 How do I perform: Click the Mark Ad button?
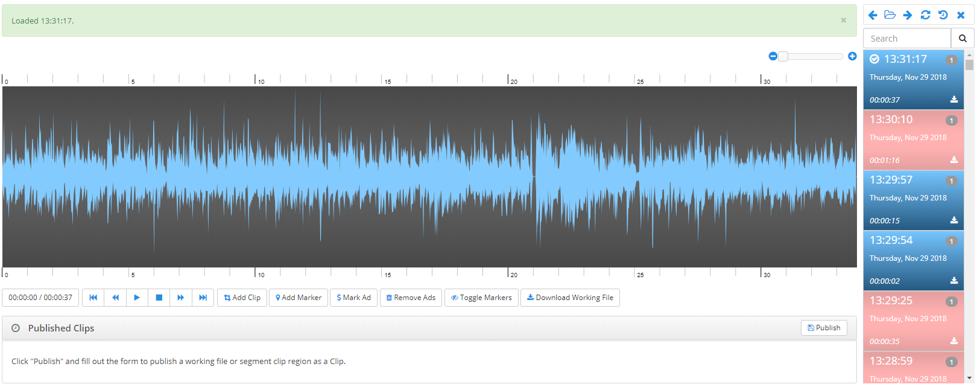(x=354, y=298)
